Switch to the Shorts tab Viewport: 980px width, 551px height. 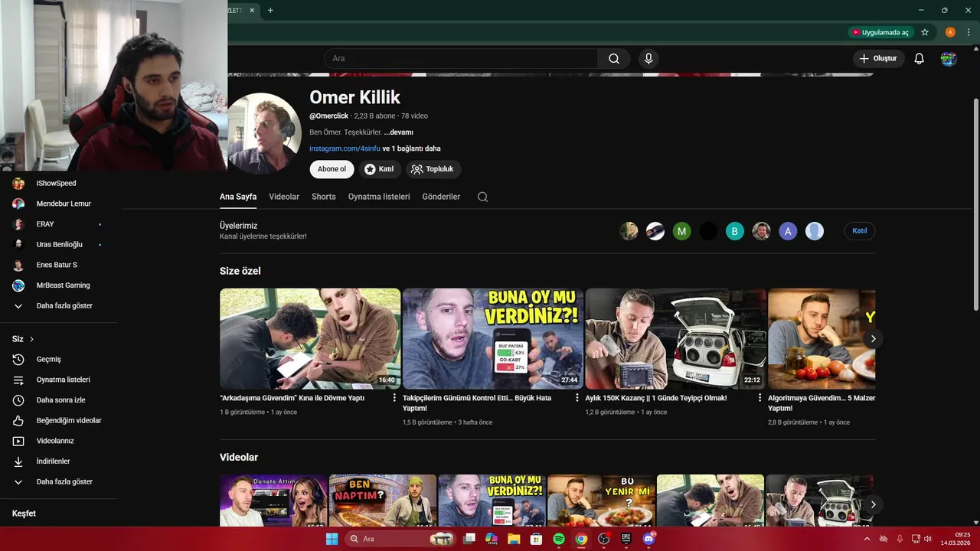pos(324,197)
